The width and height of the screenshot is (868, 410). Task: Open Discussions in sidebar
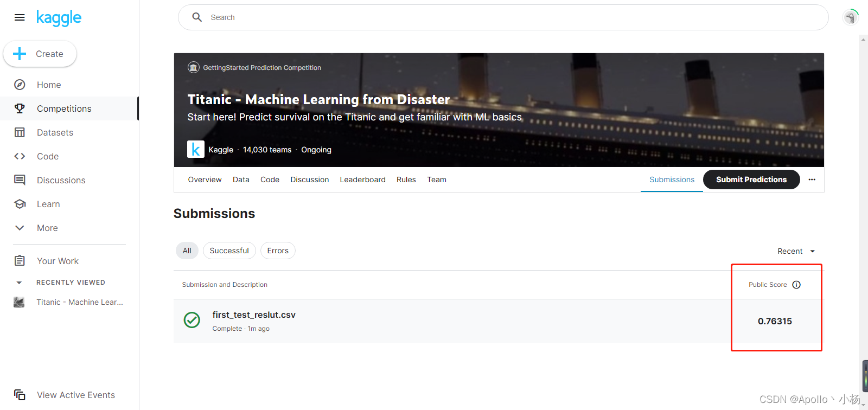tap(61, 180)
